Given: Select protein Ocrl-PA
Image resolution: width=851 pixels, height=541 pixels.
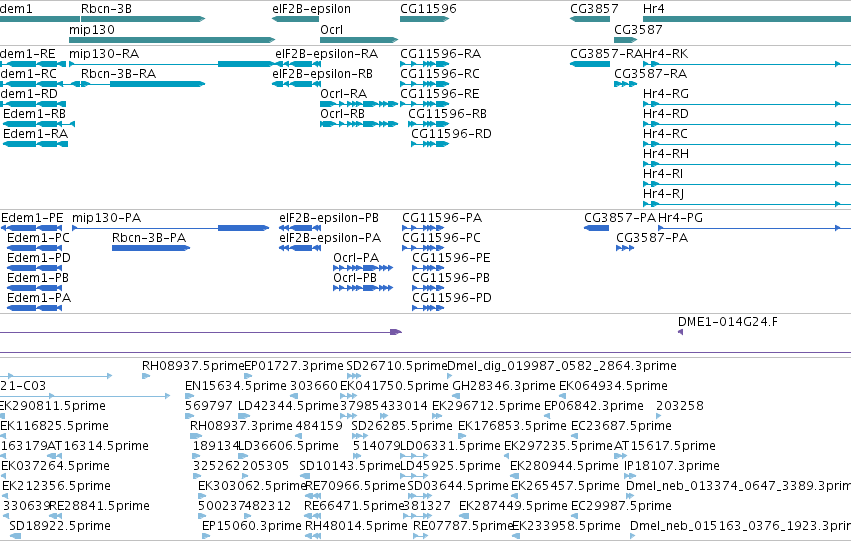Looking at the screenshot, I should (356, 258).
